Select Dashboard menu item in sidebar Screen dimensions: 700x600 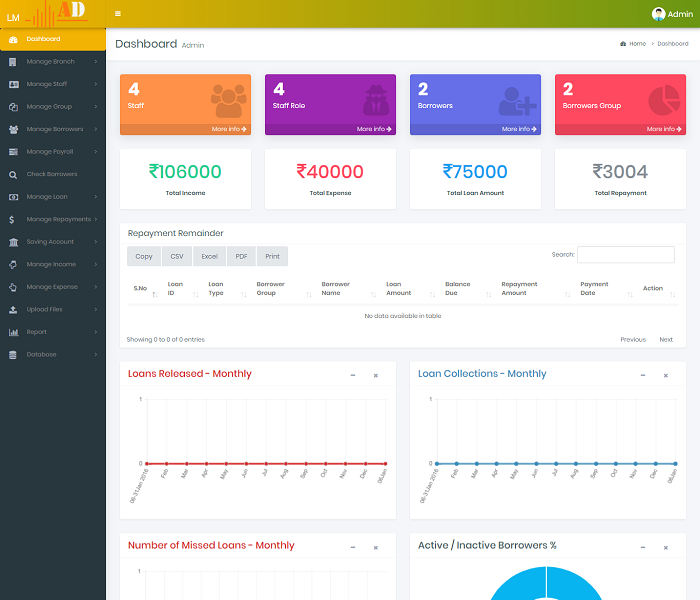53,39
